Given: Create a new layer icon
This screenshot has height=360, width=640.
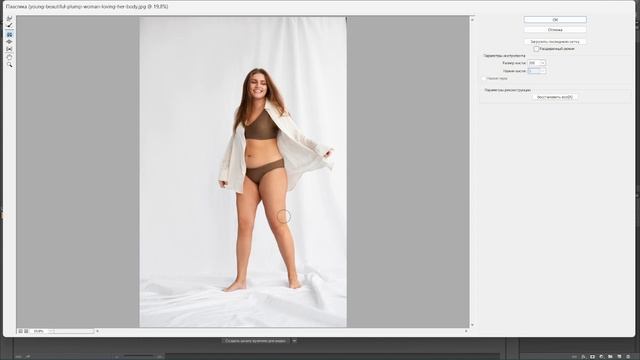Looking at the screenshot, I should point(619,357).
